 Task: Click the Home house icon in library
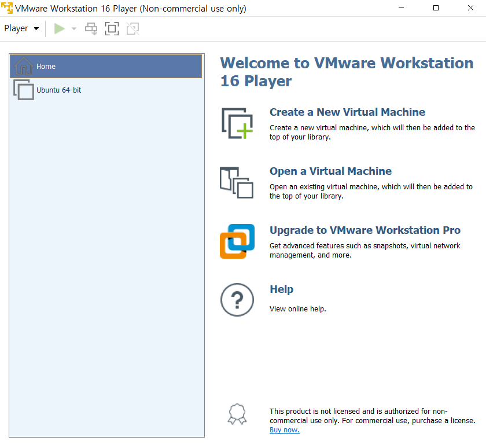(x=23, y=66)
